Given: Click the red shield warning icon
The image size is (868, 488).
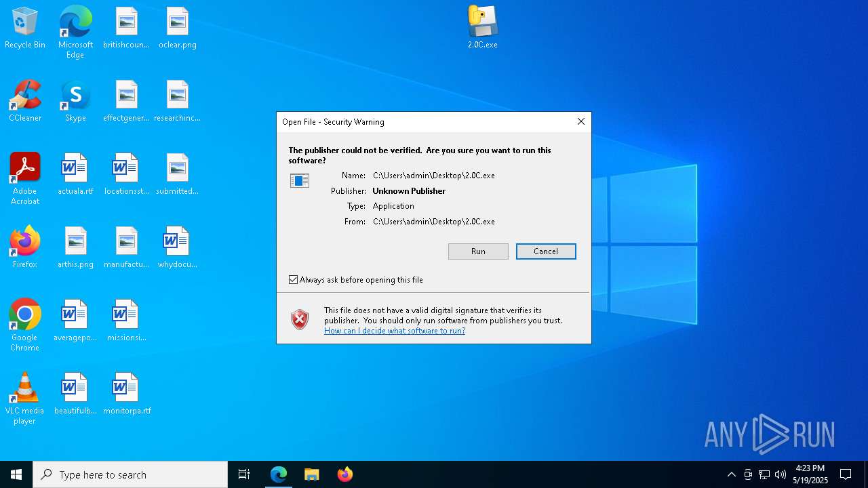Looking at the screenshot, I should (300, 320).
